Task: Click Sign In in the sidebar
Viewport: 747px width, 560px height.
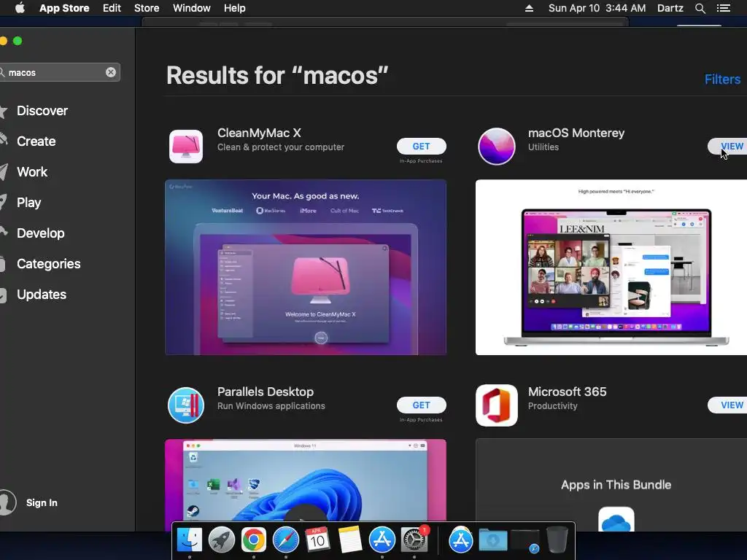Action: [42, 503]
